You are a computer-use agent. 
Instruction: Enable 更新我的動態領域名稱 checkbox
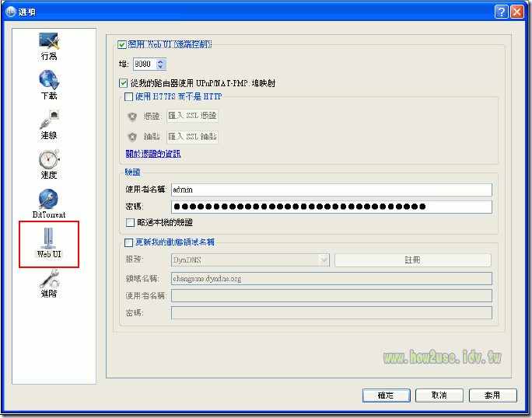click(x=129, y=243)
